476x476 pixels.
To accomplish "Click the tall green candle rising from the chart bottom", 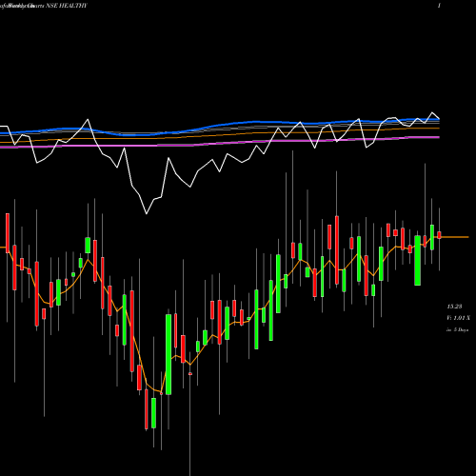I will 169,354.
